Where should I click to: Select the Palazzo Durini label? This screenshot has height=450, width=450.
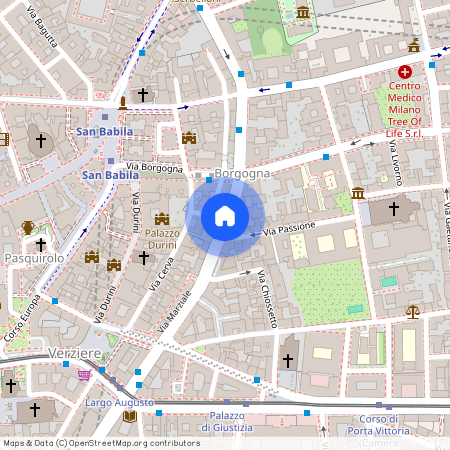point(162,239)
